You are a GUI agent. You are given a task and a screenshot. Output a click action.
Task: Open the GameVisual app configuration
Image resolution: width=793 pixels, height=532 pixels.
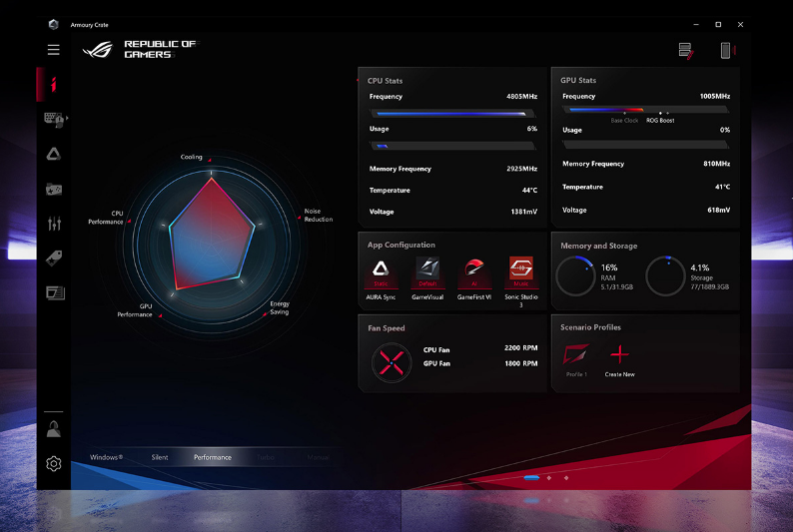click(x=427, y=278)
